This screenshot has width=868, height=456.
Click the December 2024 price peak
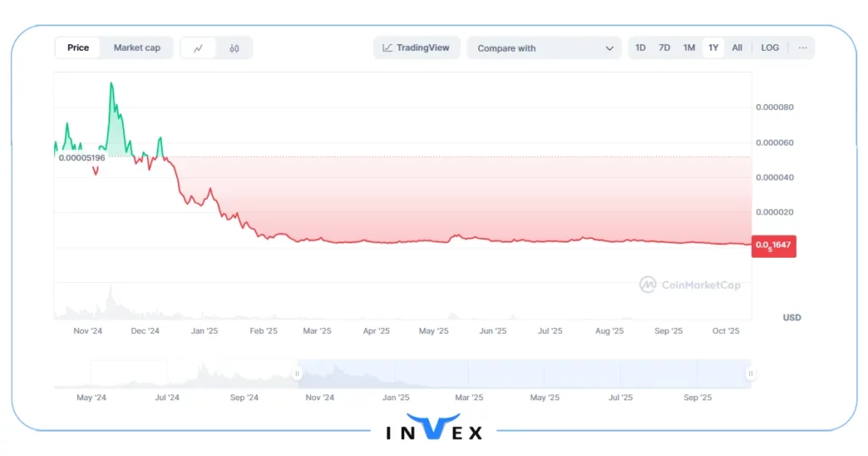coord(111,83)
